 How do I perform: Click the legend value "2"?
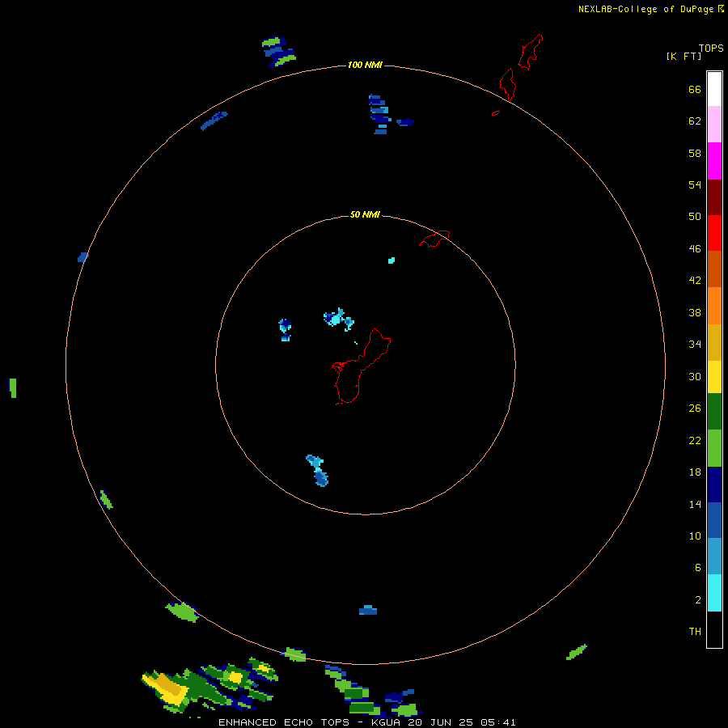(x=697, y=600)
